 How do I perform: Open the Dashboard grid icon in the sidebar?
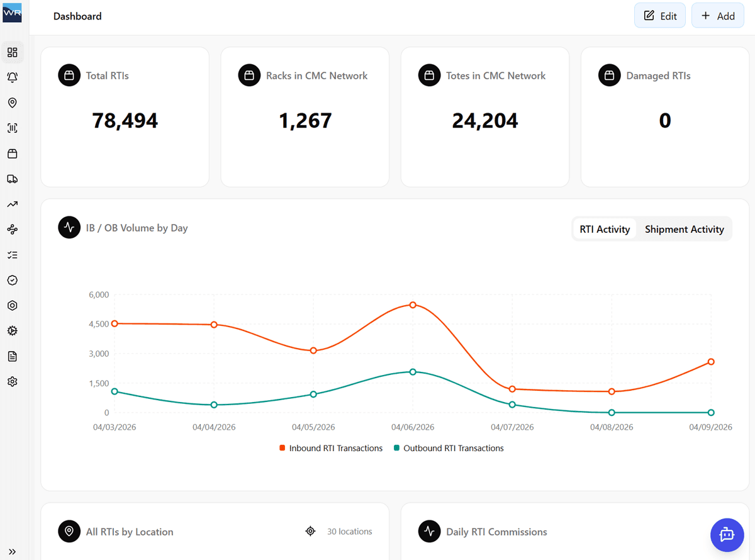click(13, 52)
